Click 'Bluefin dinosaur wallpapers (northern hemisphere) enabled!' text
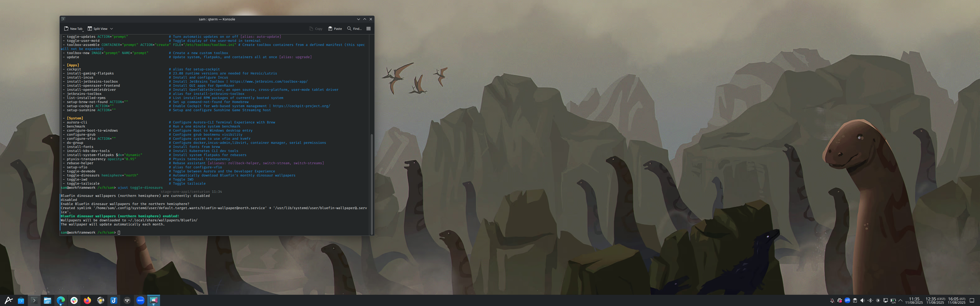The height and width of the screenshot is (306, 980). [120, 216]
